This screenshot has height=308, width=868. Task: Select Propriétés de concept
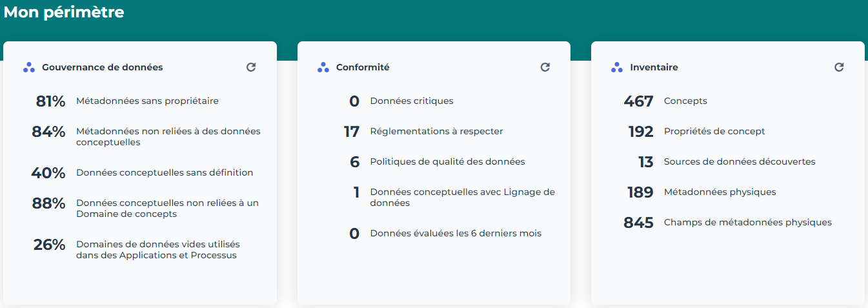pyautogui.click(x=714, y=131)
